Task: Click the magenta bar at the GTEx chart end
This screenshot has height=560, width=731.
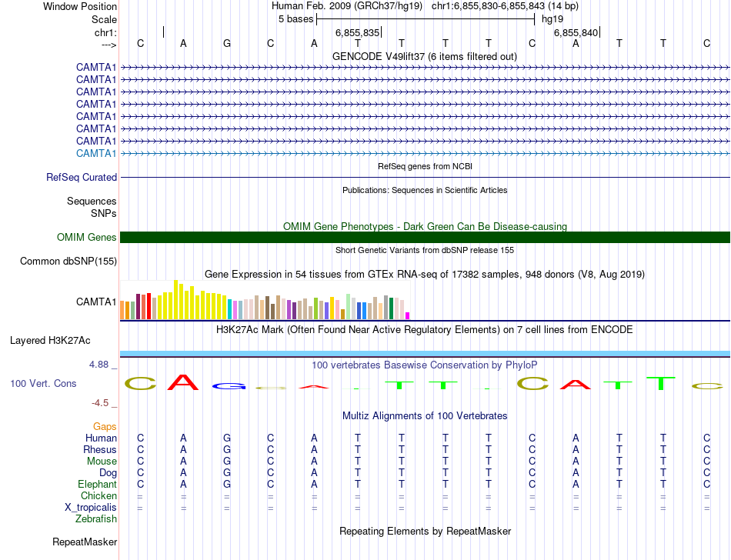Action: (408, 316)
